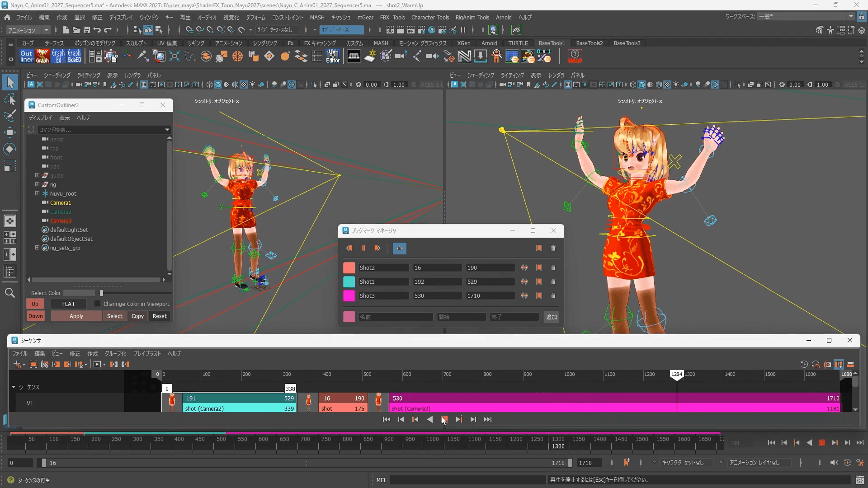The image size is (868, 488).
Task: Frame the Shot1 bookmark range
Action: 524,282
